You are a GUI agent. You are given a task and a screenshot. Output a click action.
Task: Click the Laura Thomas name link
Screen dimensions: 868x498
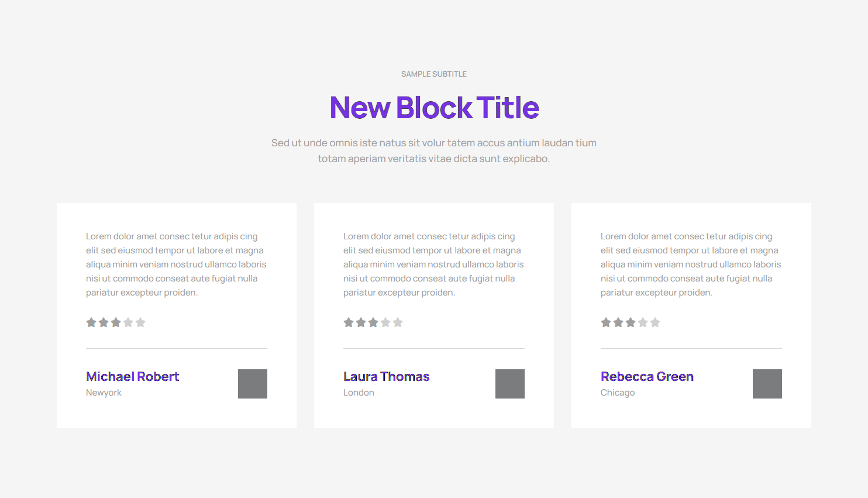pyautogui.click(x=387, y=376)
